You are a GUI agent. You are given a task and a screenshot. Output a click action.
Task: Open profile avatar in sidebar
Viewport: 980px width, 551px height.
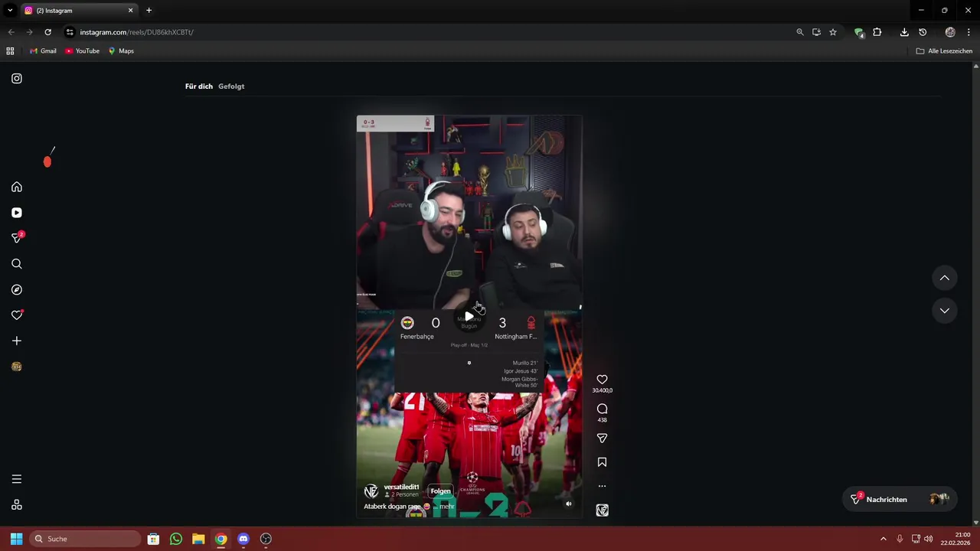(17, 367)
